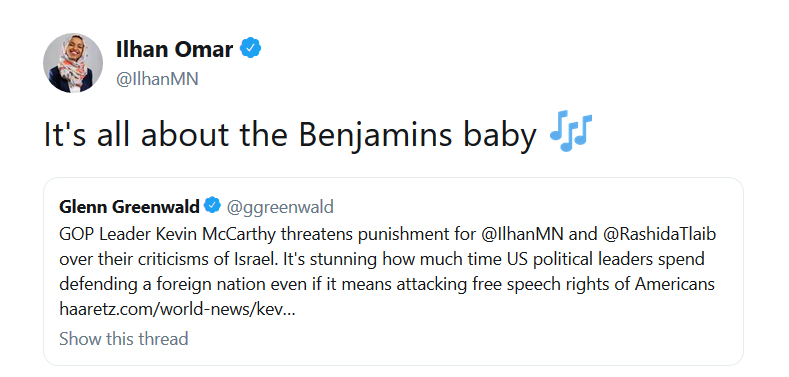Click the Ilhan Omar display name
This screenshot has width=789, height=377.
pos(174,50)
